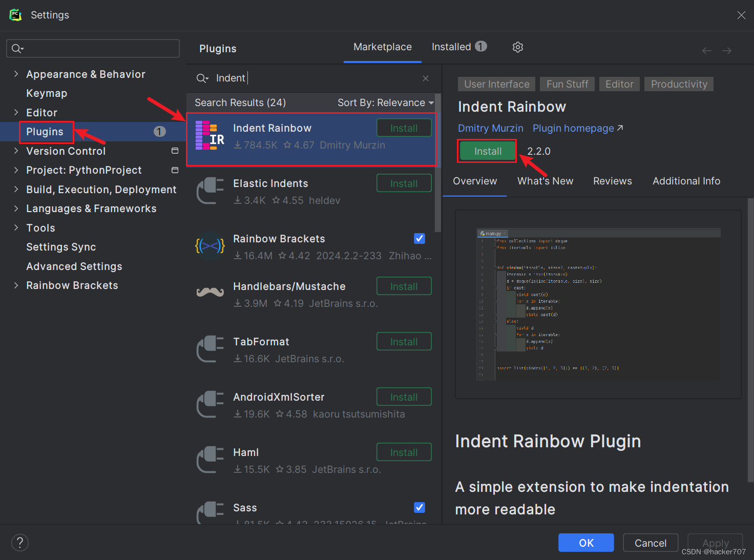
Task: Select the Rainbow Brackets plugin icon
Action: click(210, 246)
